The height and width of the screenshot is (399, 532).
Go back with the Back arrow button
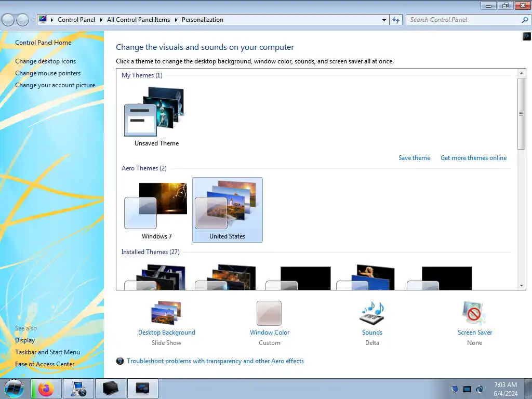pos(8,20)
